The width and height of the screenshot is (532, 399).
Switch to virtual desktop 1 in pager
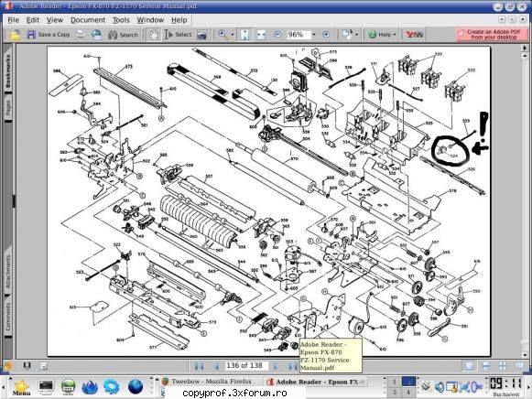coord(395,382)
